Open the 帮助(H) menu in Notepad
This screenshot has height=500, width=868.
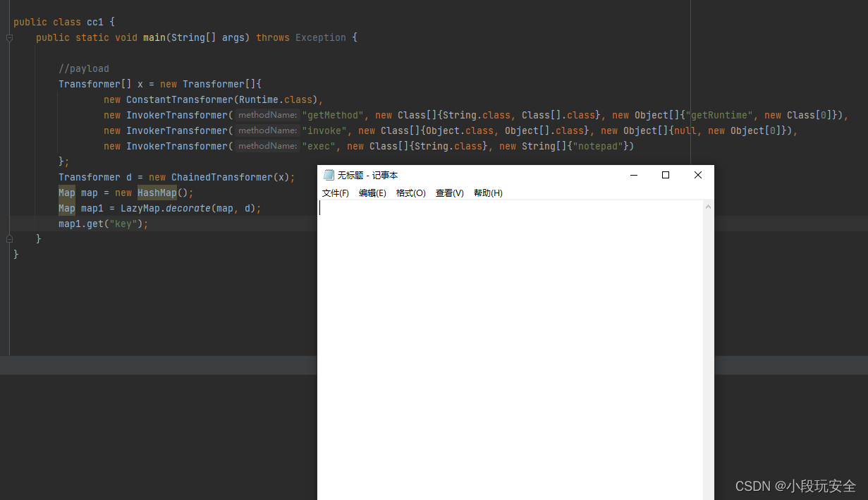click(x=488, y=193)
